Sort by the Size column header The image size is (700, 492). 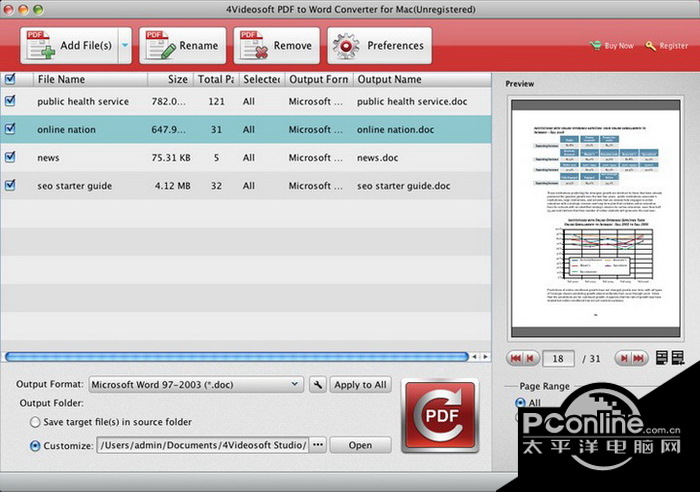click(x=171, y=79)
